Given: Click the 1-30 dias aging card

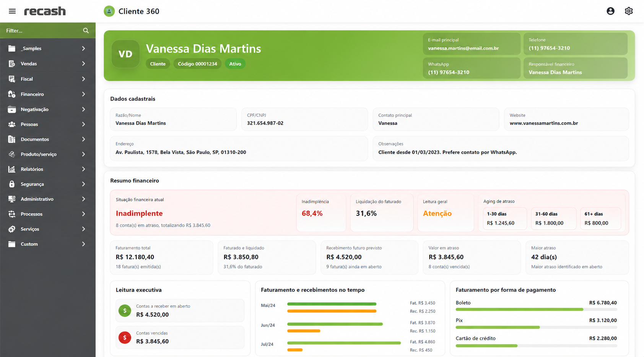Looking at the screenshot, I should click(505, 219).
